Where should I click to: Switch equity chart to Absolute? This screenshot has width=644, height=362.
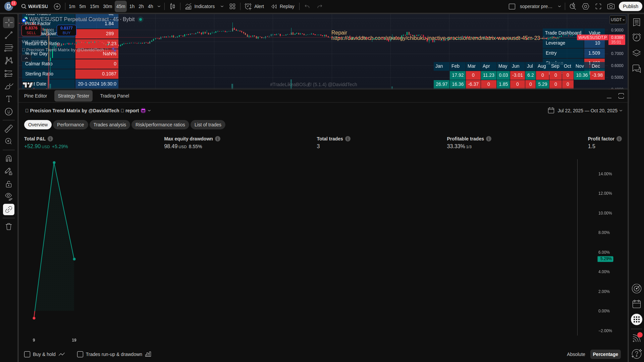(x=576, y=354)
